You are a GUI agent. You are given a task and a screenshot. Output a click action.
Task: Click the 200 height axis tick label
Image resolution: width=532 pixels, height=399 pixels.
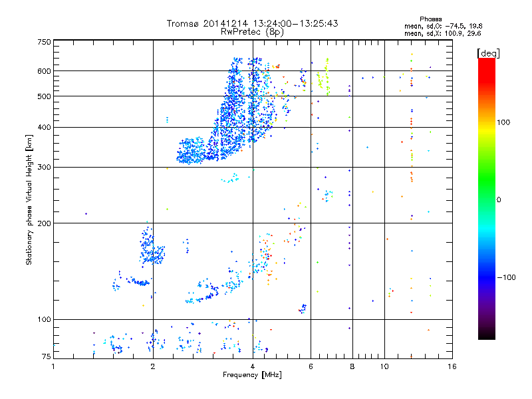44,223
